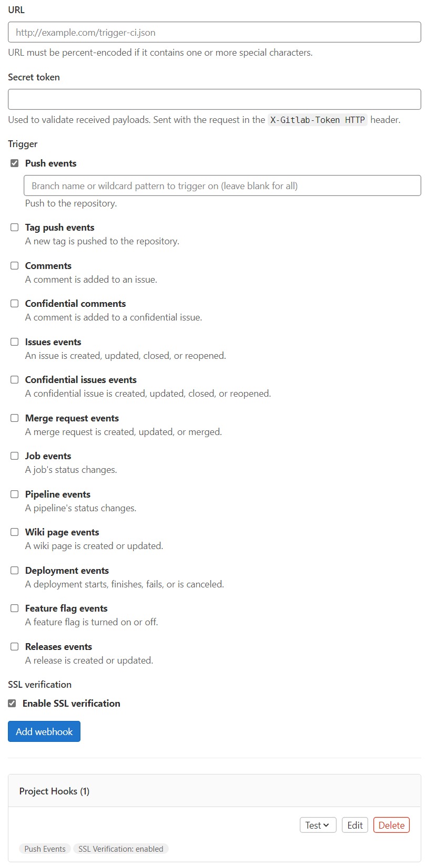Edit the existing webhook
This screenshot has height=868, width=426.
point(354,825)
